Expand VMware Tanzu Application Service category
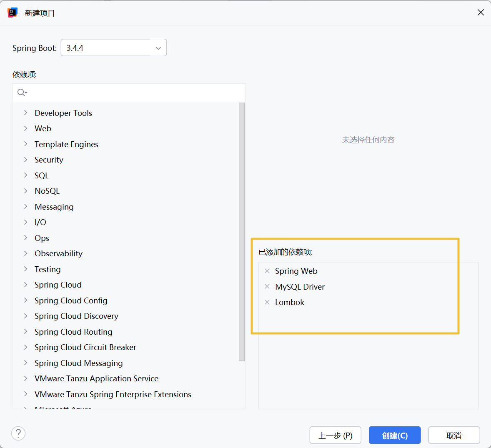 (x=26, y=379)
